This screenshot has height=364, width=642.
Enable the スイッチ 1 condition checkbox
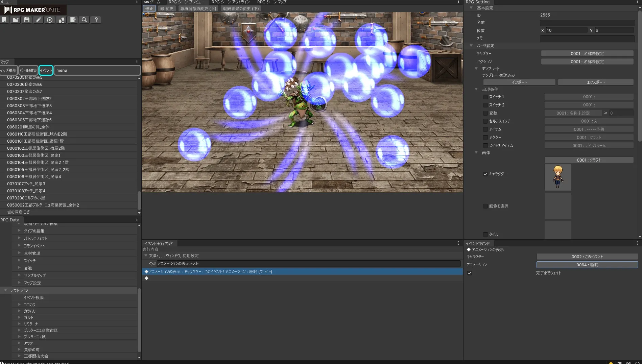click(x=485, y=97)
